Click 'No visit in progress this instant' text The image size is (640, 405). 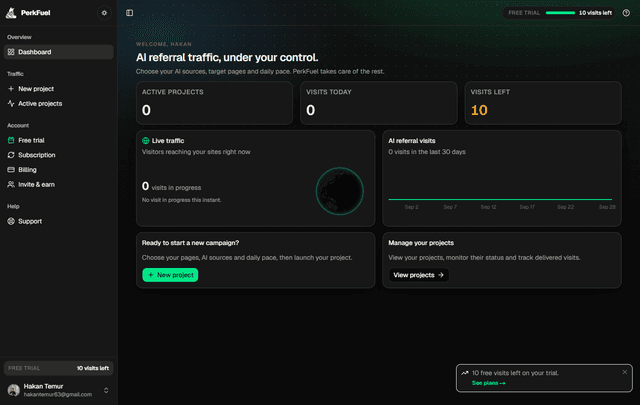point(181,200)
